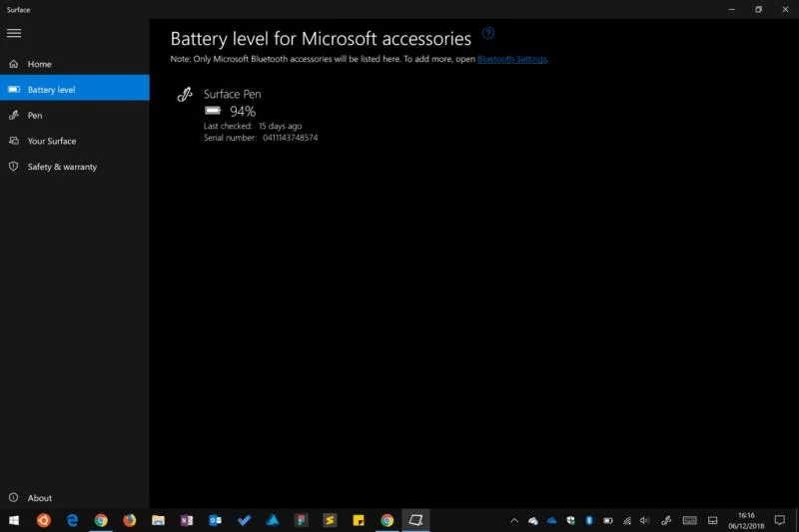Open Windows Ink Workspace tray icon
The width and height of the screenshot is (799, 532).
666,520
